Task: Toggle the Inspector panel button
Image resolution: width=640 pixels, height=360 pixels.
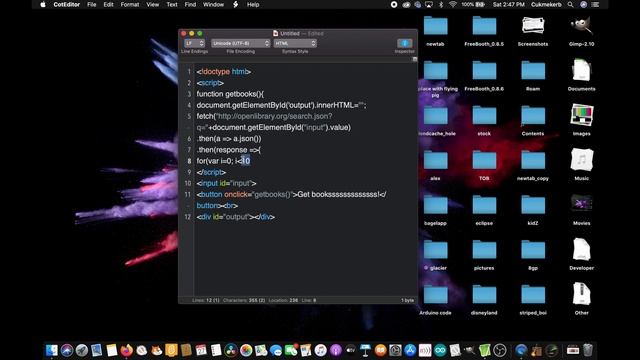Action: click(x=404, y=43)
